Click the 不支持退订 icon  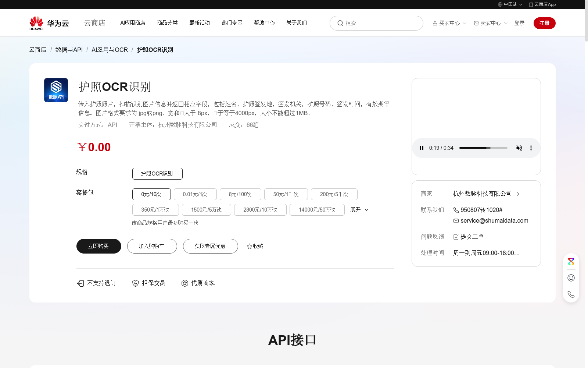(80, 283)
